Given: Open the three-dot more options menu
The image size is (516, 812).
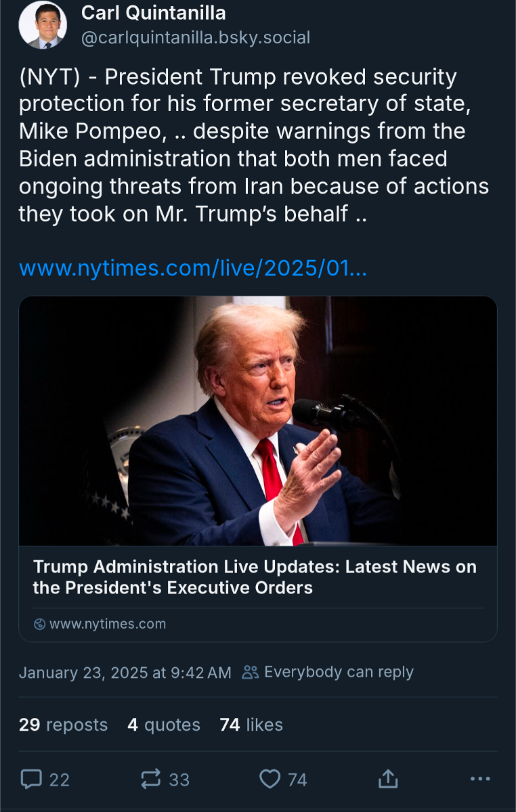Looking at the screenshot, I should [x=479, y=780].
